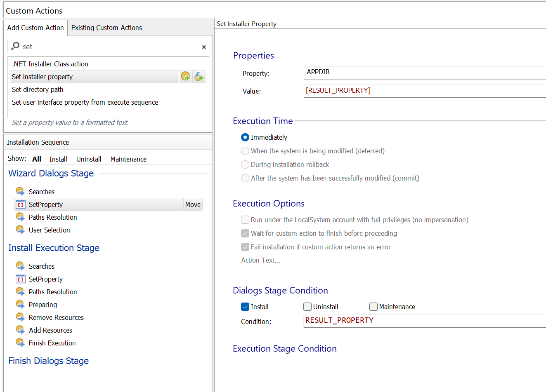Click the SetProperty icon under Wizard Dialogs Stage
The height and width of the screenshot is (392, 546).
coord(20,204)
